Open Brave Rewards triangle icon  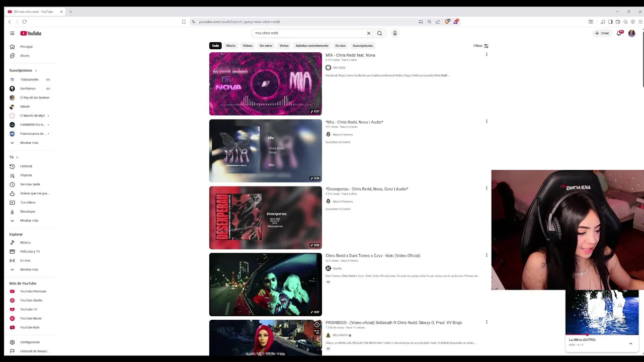456,22
